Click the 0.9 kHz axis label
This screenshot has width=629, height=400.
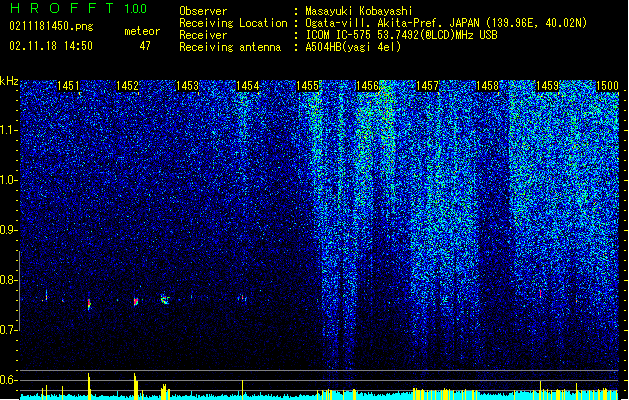tap(9, 230)
